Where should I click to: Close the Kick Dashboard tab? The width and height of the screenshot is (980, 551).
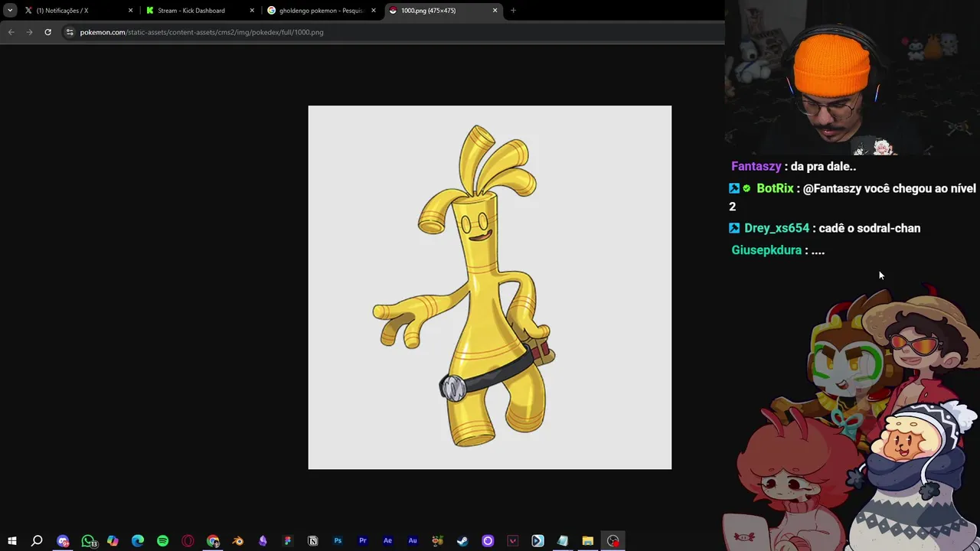(252, 11)
